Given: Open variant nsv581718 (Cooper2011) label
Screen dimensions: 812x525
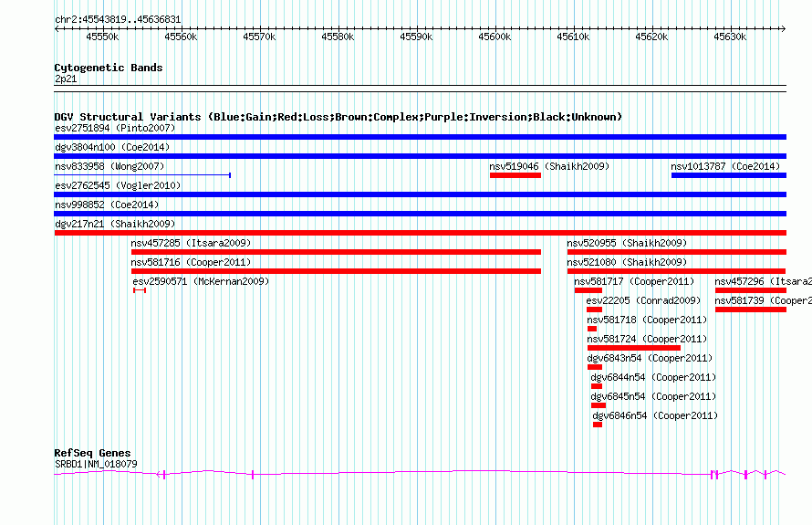Looking at the screenshot, I should click(647, 320).
